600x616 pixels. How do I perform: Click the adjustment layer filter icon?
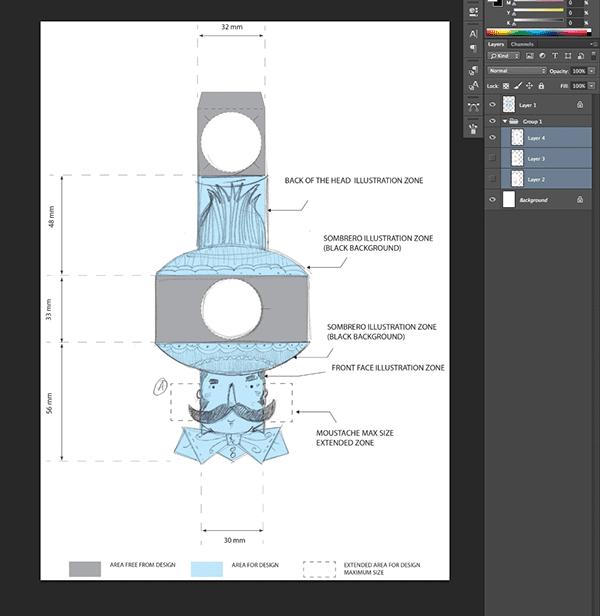[540, 57]
